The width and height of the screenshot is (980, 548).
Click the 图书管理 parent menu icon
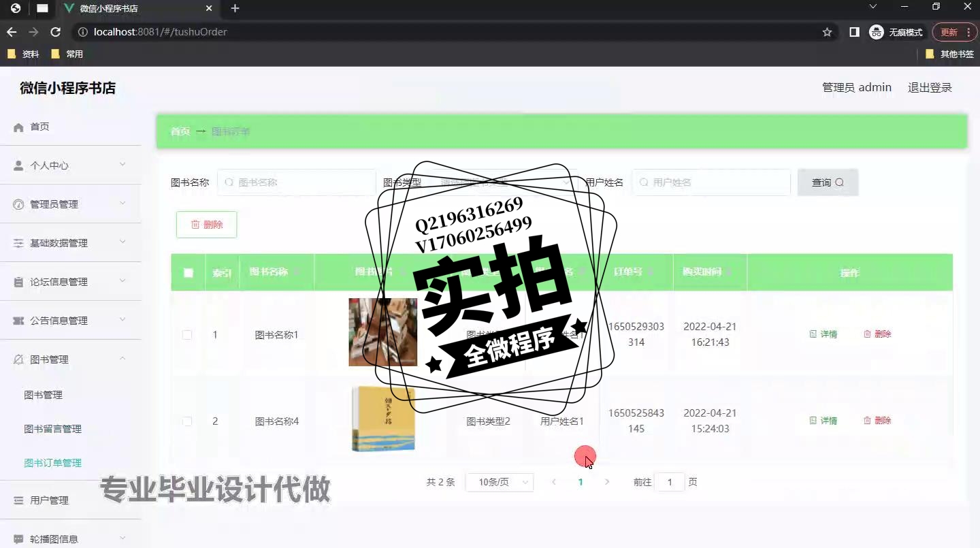tap(18, 359)
